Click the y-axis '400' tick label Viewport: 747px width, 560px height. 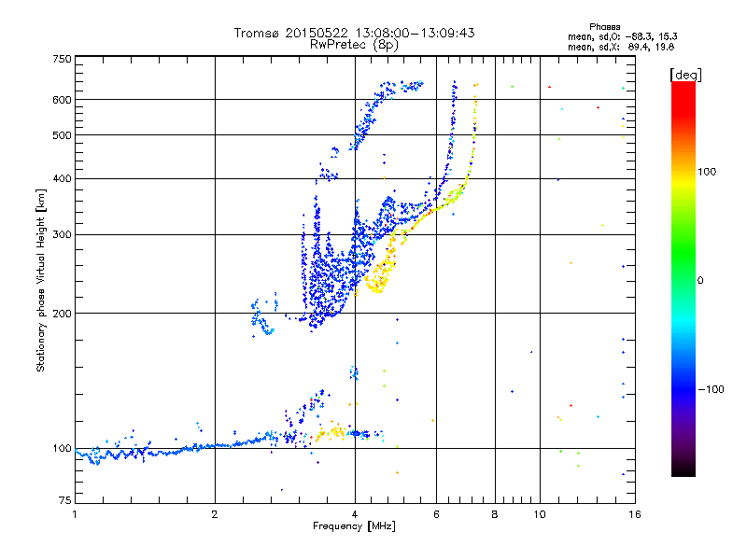click(62, 178)
